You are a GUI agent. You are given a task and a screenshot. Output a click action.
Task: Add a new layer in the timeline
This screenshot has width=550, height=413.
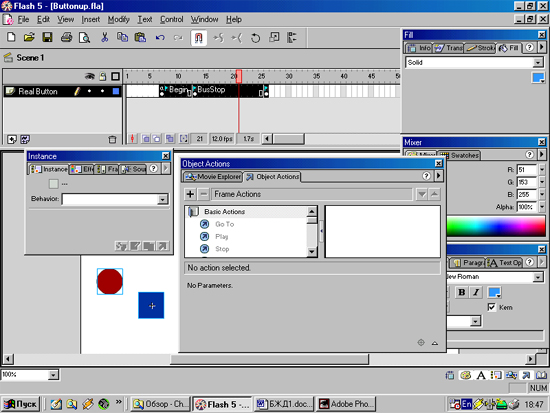point(12,139)
